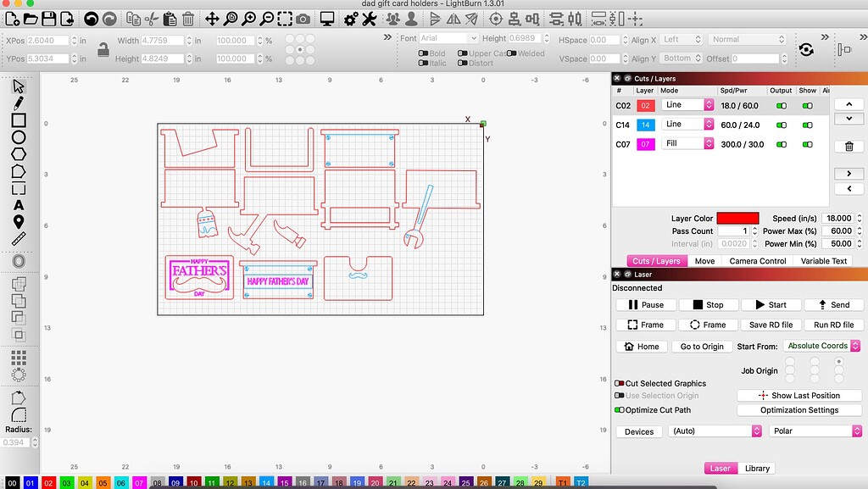
Task: Toggle Output for layer C14
Action: click(781, 124)
